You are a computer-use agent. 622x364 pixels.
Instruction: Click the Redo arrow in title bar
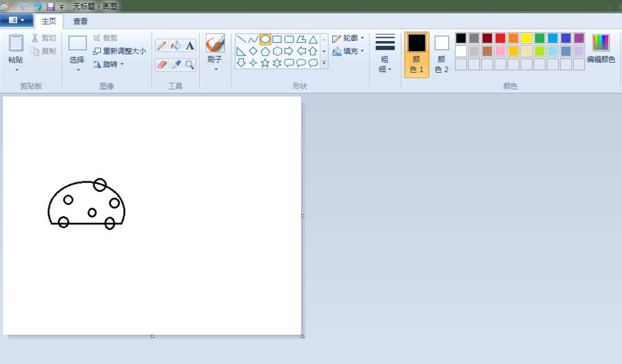tap(24, 6)
